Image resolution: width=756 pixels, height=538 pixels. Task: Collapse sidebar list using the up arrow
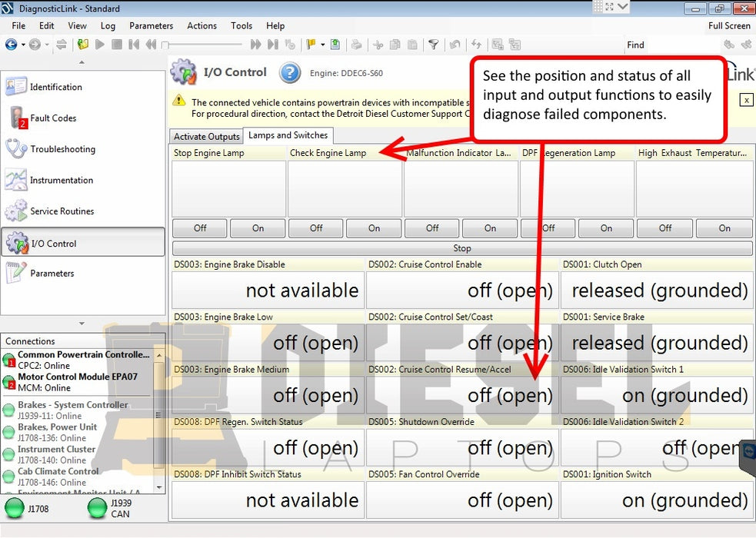[82, 62]
